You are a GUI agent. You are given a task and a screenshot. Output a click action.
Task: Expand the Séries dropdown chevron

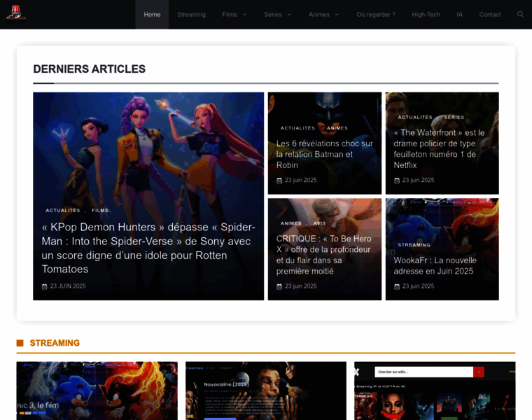289,15
